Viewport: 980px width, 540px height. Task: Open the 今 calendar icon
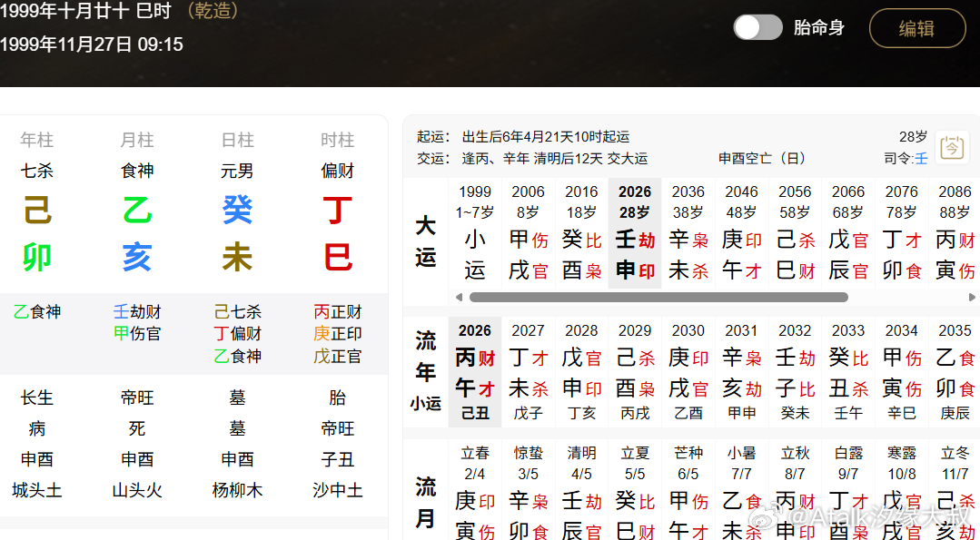pos(952,148)
